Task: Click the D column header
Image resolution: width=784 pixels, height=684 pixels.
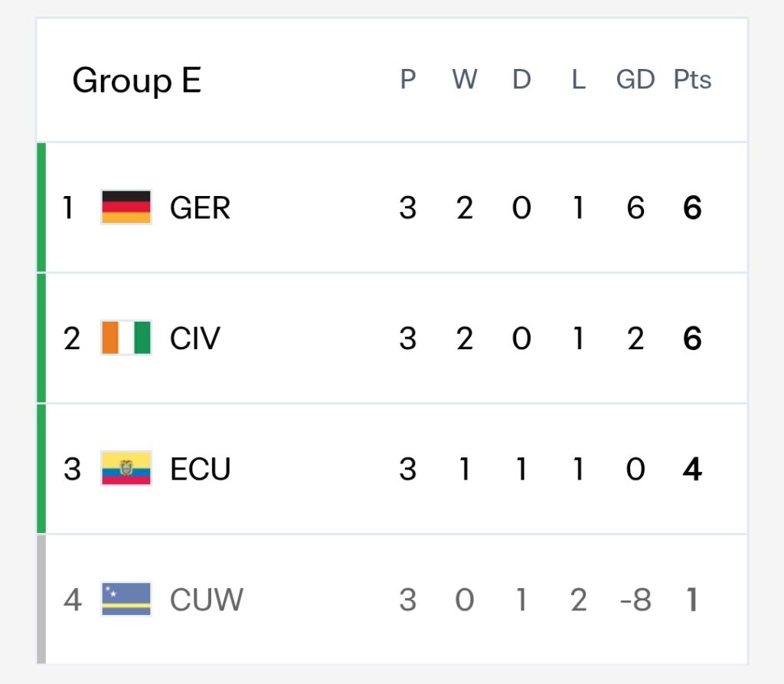Action: click(521, 79)
